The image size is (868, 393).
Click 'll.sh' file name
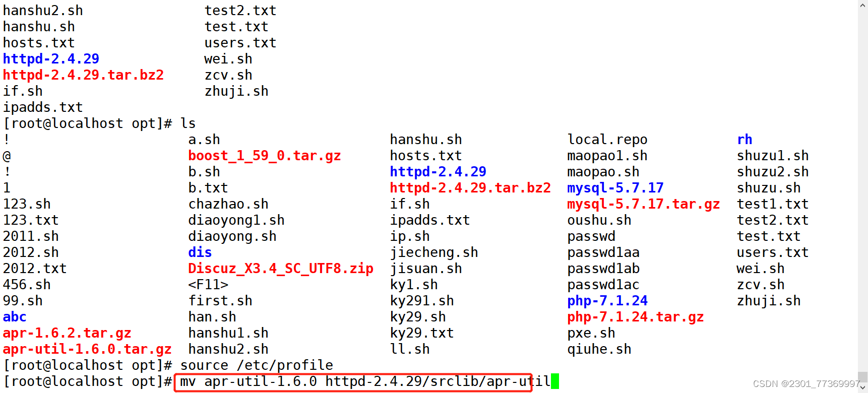410,349
